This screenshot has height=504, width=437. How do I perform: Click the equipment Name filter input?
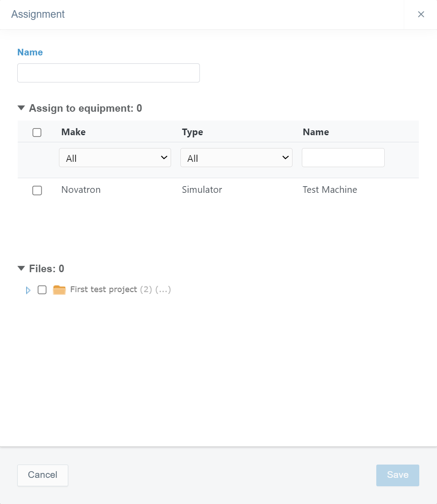(343, 158)
